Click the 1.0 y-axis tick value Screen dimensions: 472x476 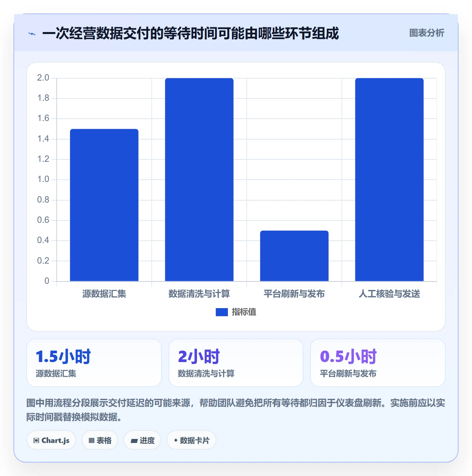coord(43,179)
